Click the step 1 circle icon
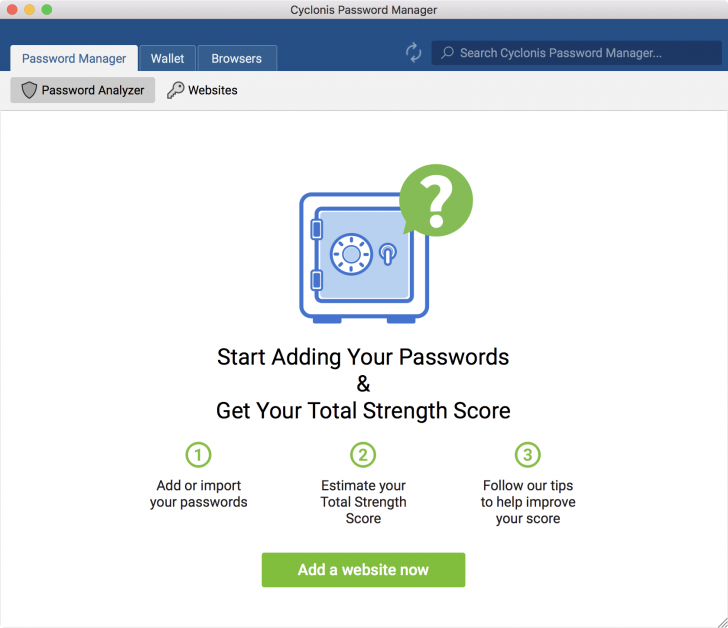 click(198, 454)
